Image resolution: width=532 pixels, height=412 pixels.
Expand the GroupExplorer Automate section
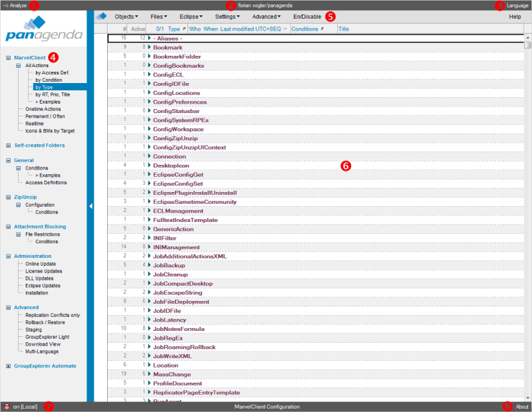coord(8,365)
